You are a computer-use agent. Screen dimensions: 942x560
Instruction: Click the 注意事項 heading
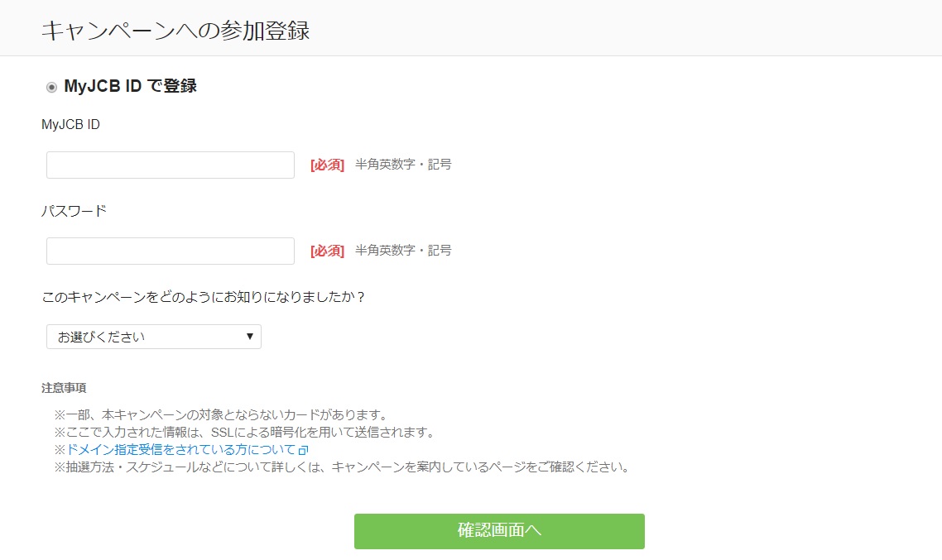click(x=64, y=388)
